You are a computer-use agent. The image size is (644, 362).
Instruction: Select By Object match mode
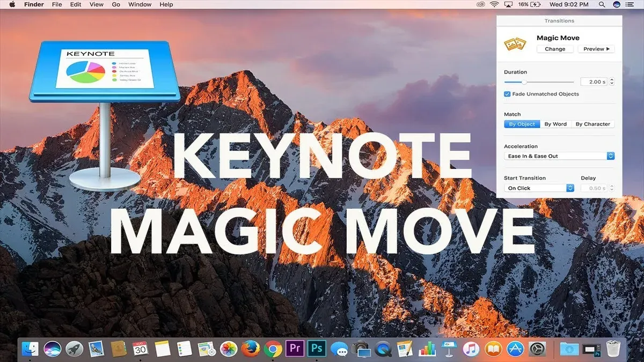click(x=522, y=124)
